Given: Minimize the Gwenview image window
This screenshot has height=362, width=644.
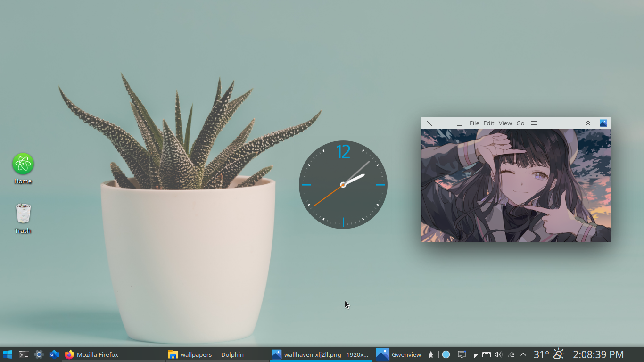Looking at the screenshot, I should [444, 123].
